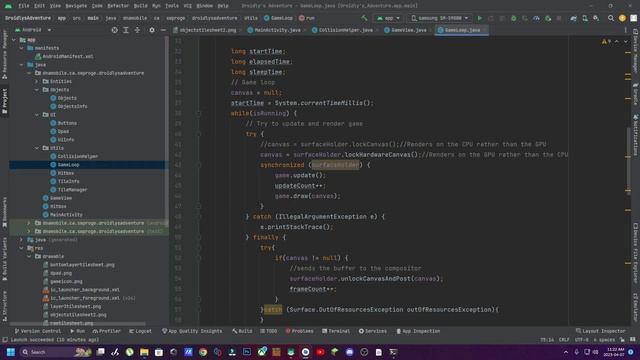Open the Logcat tool window
Screen dimensions: 640x360
pos(140,331)
